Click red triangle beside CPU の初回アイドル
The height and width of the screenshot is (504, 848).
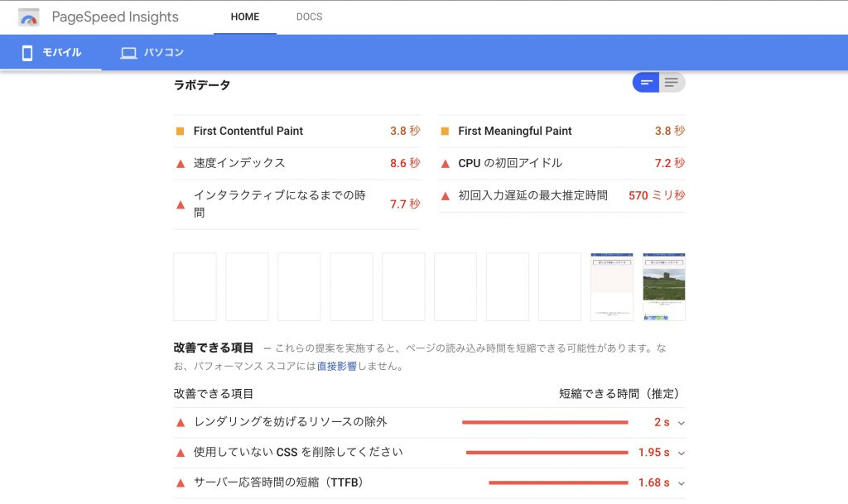click(445, 164)
